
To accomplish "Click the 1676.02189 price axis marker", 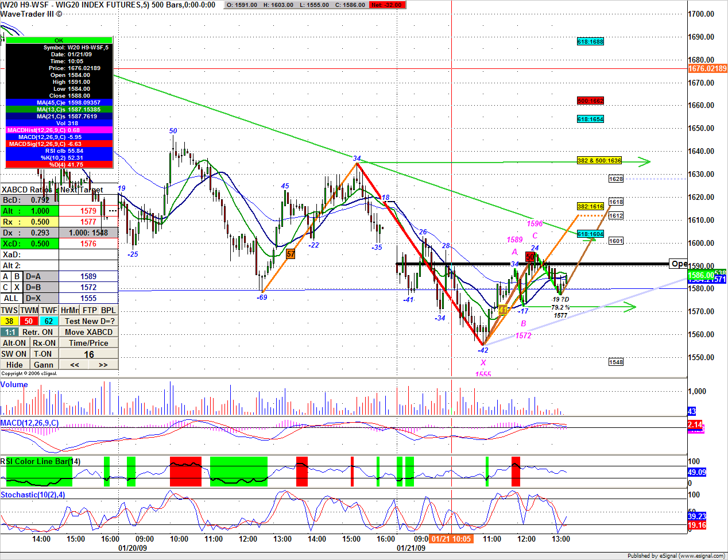I will (x=707, y=68).
